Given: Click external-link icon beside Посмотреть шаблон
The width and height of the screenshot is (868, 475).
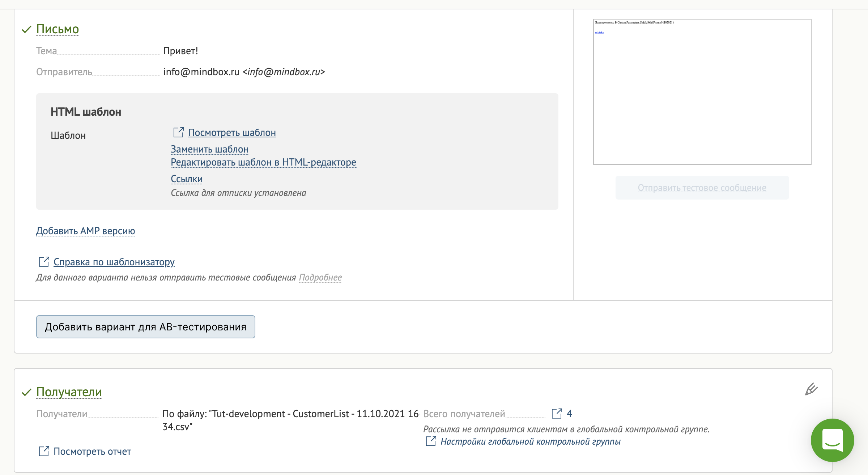Looking at the screenshot, I should tap(178, 132).
